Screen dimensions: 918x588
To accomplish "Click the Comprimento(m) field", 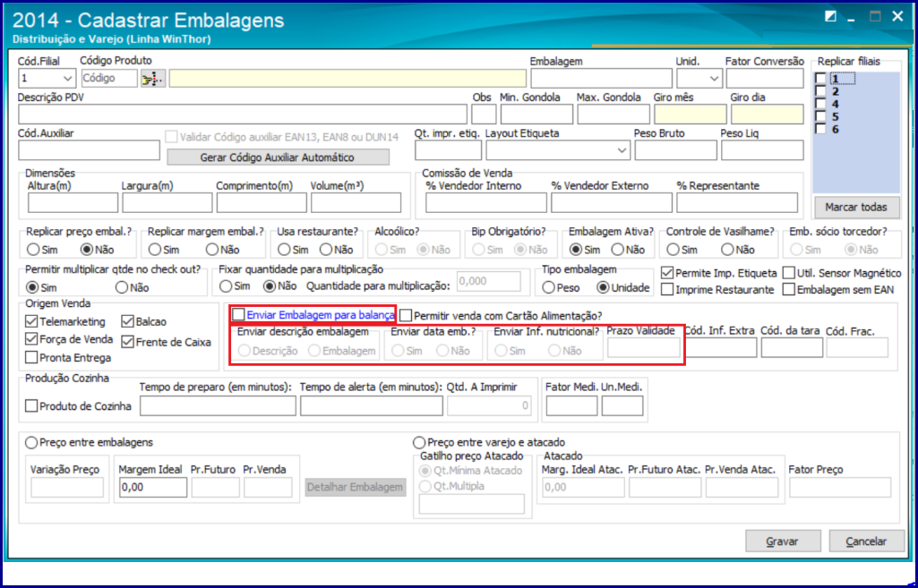I will pyautogui.click(x=262, y=202).
